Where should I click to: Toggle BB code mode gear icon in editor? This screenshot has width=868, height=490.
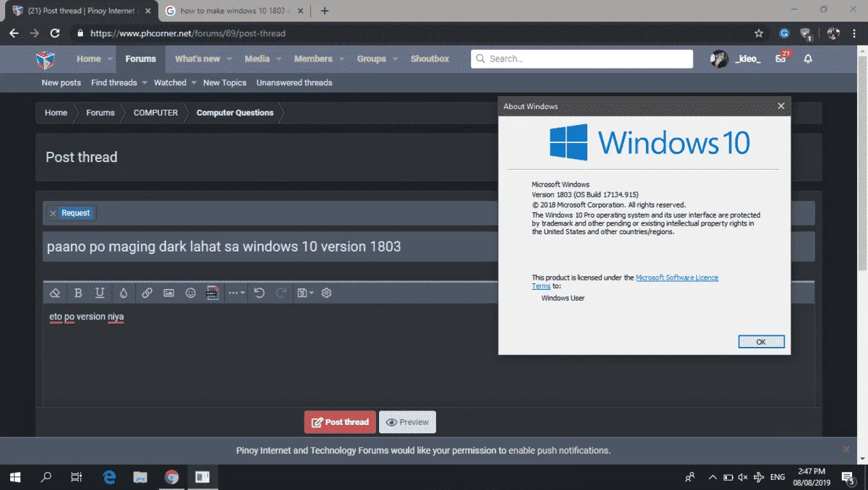(326, 293)
